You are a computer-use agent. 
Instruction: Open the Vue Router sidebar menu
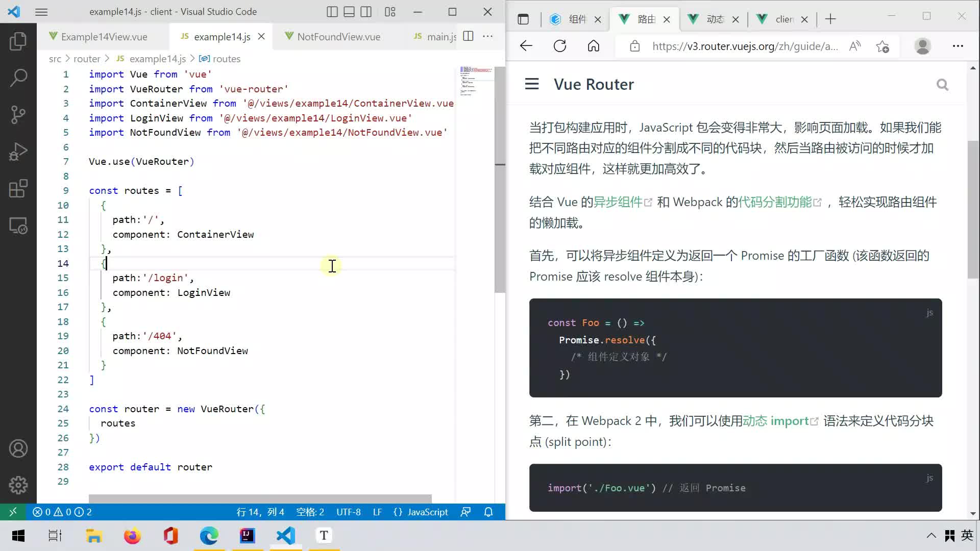(532, 84)
